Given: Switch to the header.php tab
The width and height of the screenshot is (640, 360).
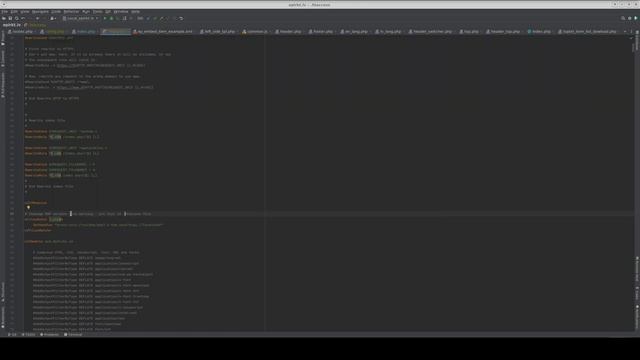Looking at the screenshot, I should point(289,31).
